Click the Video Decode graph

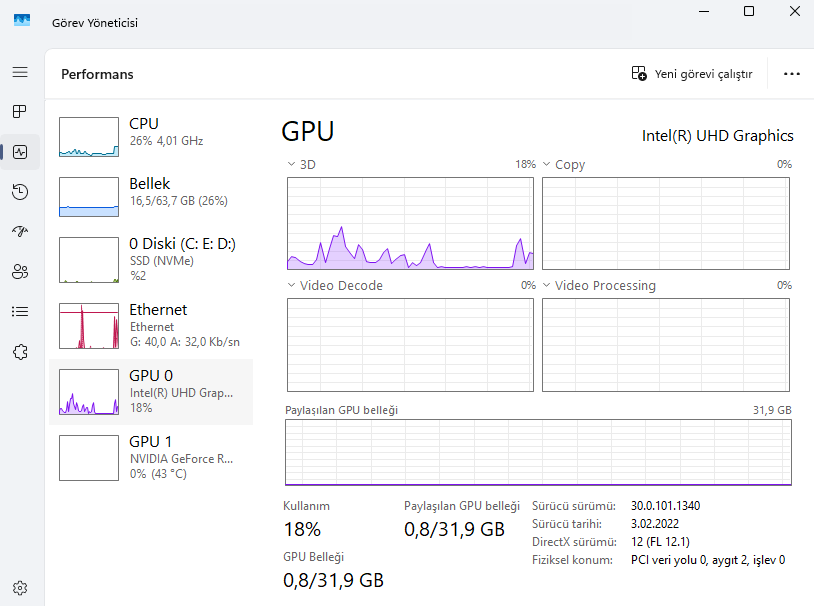pos(410,345)
